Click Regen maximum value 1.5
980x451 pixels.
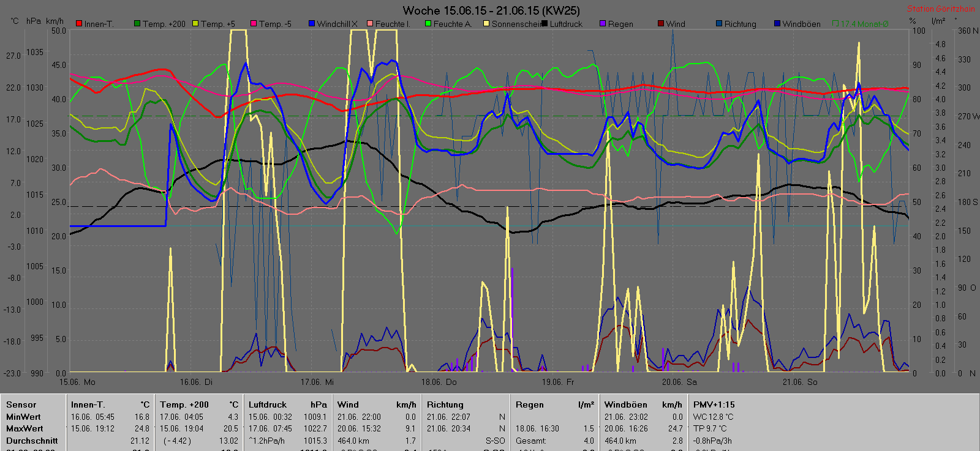(589, 428)
